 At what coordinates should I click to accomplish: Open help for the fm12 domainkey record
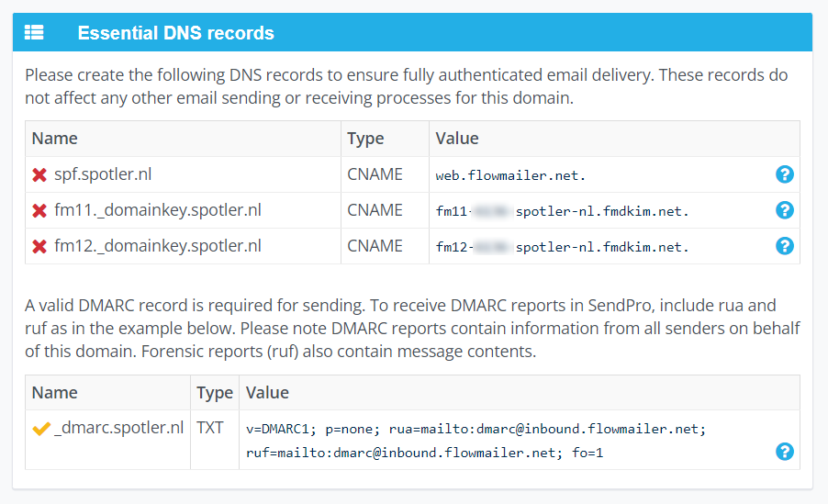coord(785,246)
